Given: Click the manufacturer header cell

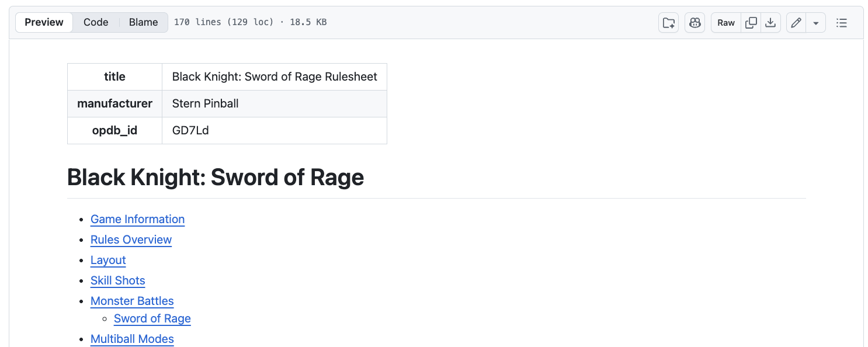Looking at the screenshot, I should tap(115, 103).
